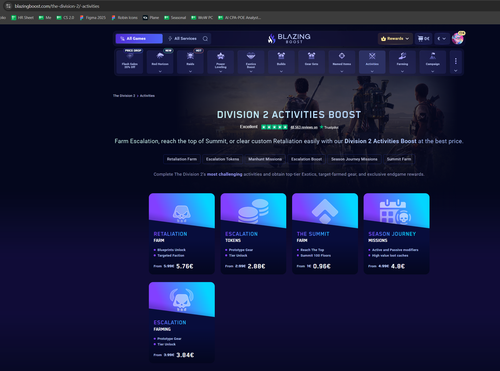This screenshot has width=500, height=371.
Task: Open the Trustpilot reviews count link
Action: [x=304, y=127]
